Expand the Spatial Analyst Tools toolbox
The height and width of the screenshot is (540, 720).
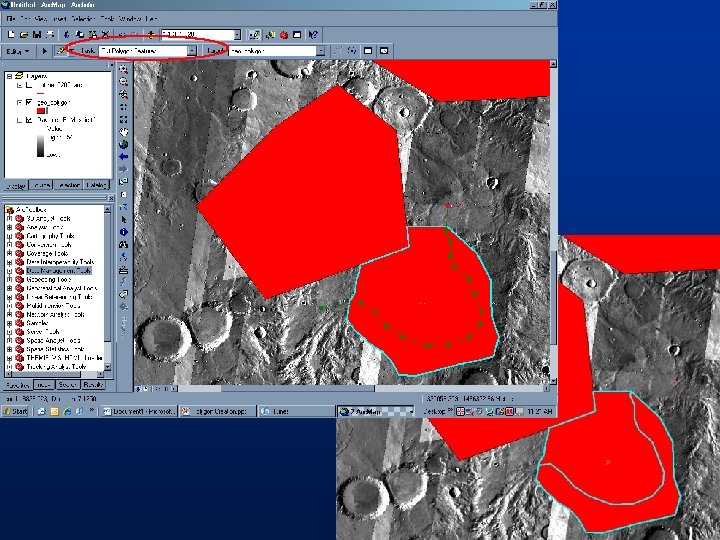[9, 340]
